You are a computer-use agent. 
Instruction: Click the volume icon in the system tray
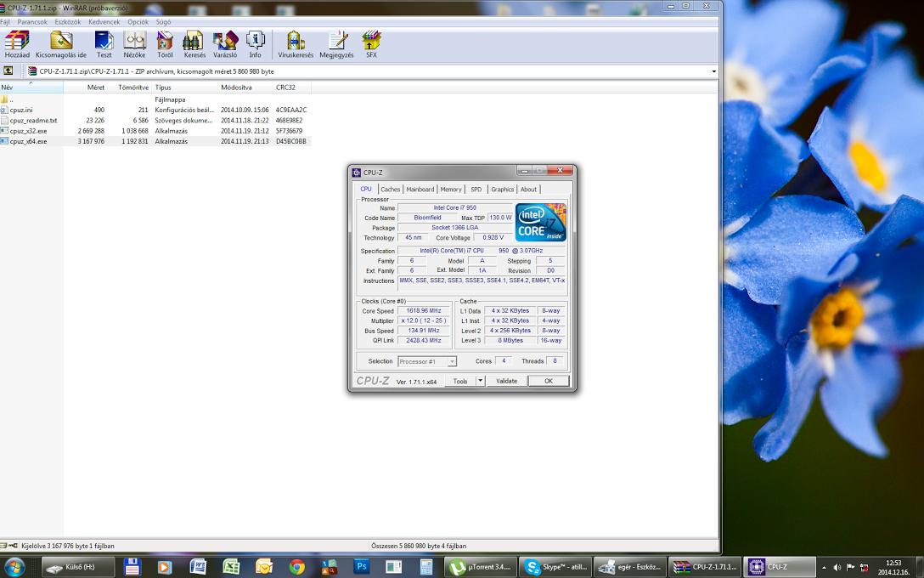coord(837,568)
